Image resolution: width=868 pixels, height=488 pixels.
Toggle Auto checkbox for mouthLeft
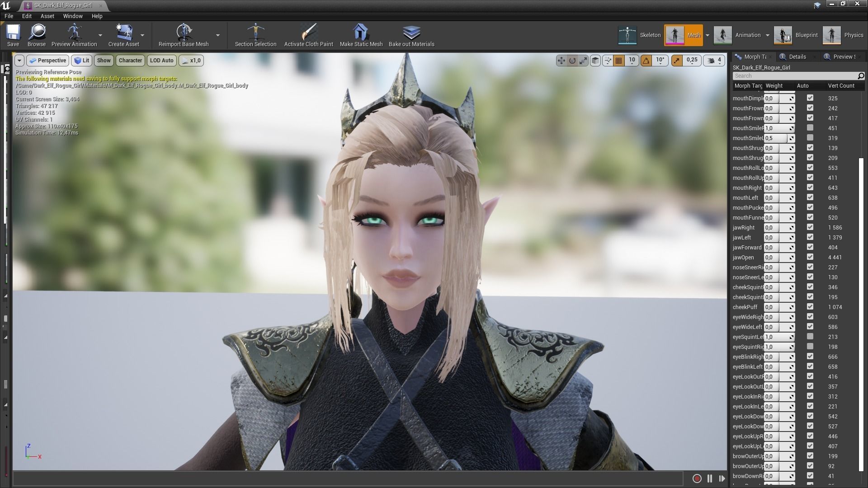(x=810, y=197)
